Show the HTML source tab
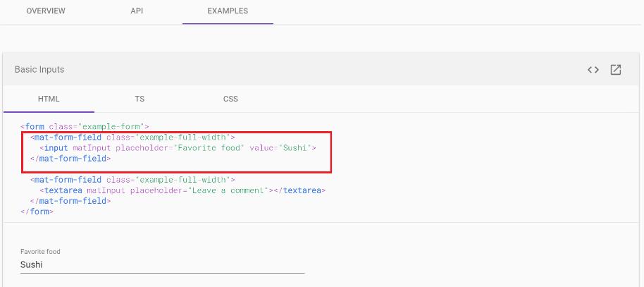Image resolution: width=644 pixels, height=287 pixels. pos(49,99)
